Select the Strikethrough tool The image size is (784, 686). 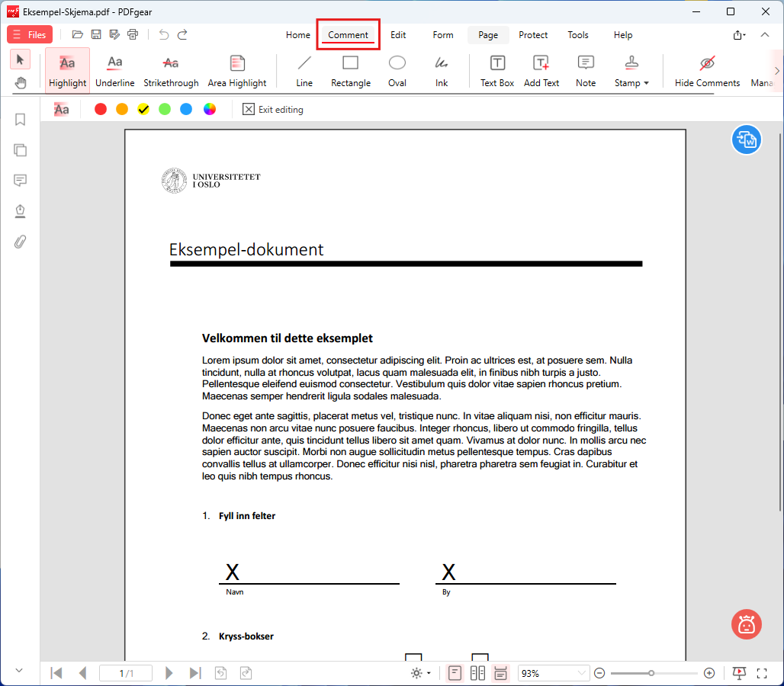[x=171, y=70]
